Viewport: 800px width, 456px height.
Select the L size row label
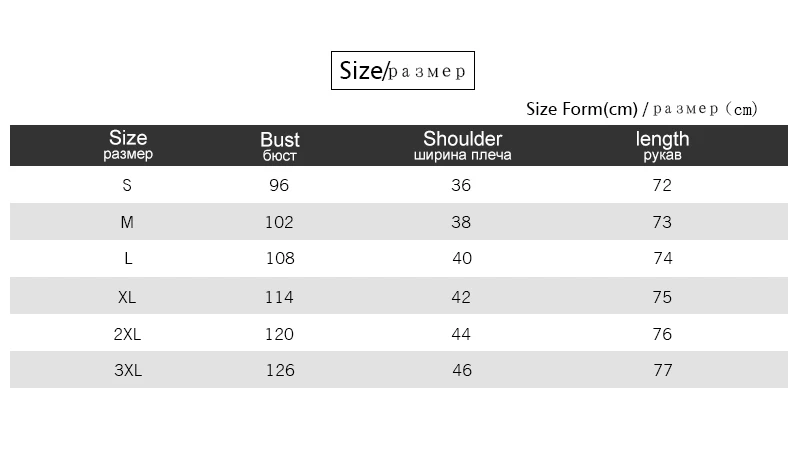(x=128, y=259)
